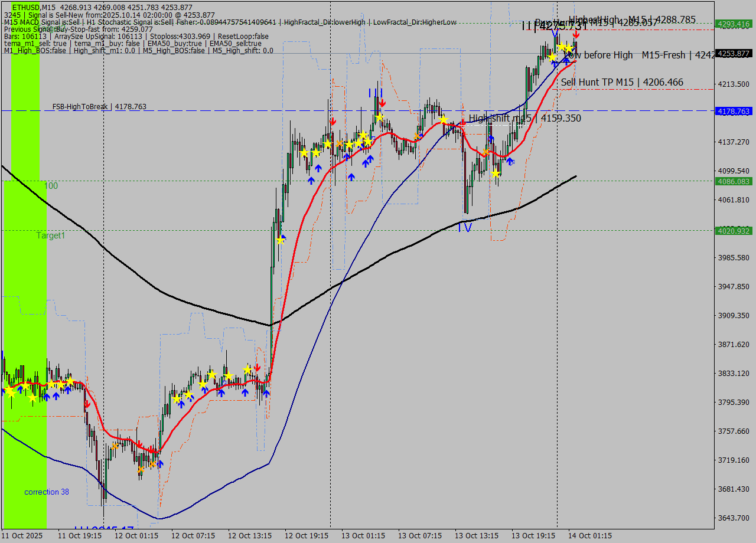Click the blue wave III label
The image size is (756, 543).
pyautogui.click(x=376, y=93)
